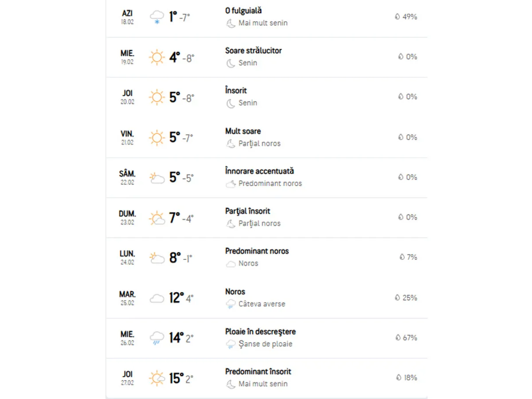Click the rain cloud icon for Wednesday 26.02
The height and width of the screenshot is (399, 532).
(x=156, y=338)
